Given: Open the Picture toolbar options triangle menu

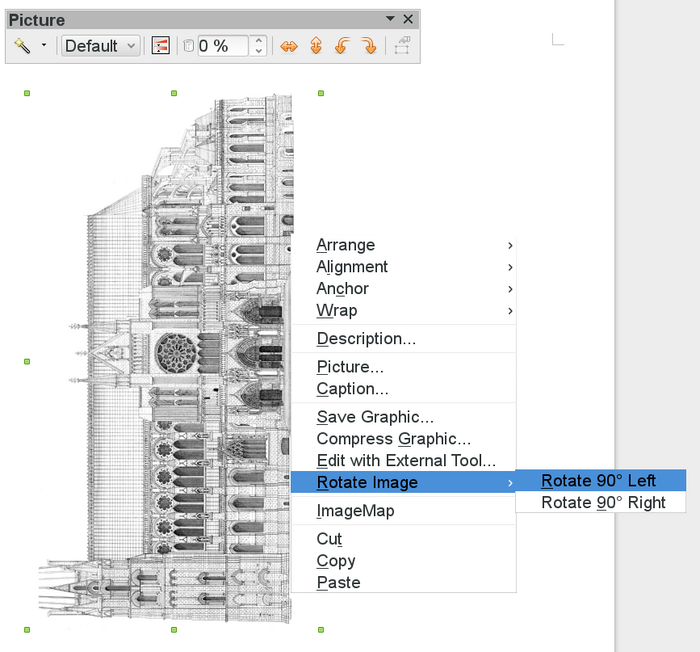Looking at the screenshot, I should click(390, 19).
